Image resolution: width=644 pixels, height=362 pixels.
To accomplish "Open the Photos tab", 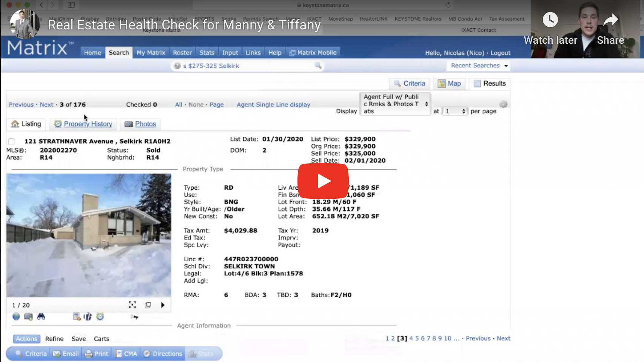I will [x=140, y=124].
